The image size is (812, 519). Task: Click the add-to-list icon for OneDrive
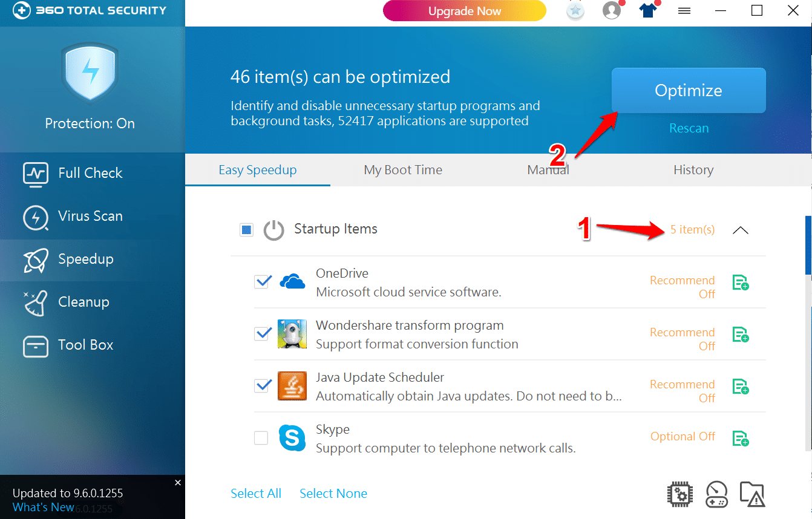[x=741, y=282]
